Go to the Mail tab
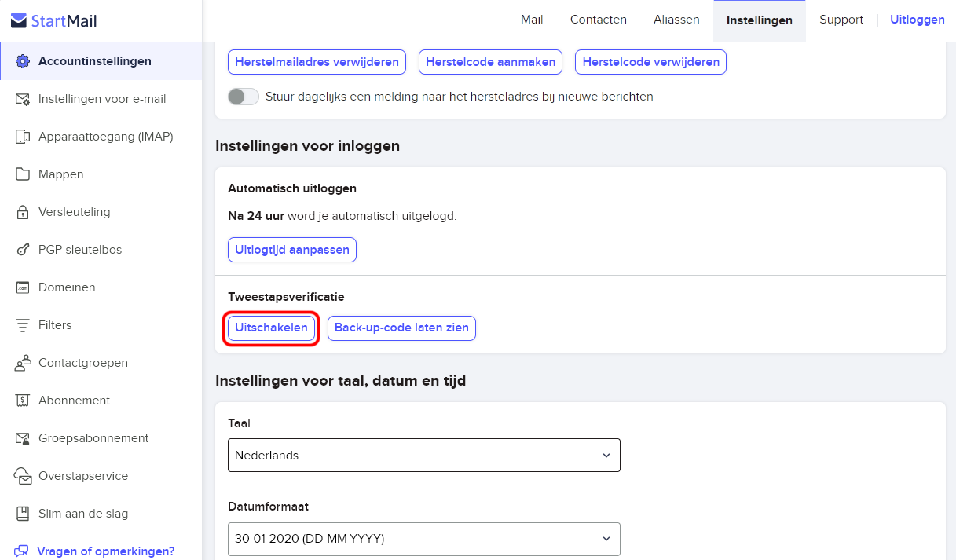 tap(532, 20)
